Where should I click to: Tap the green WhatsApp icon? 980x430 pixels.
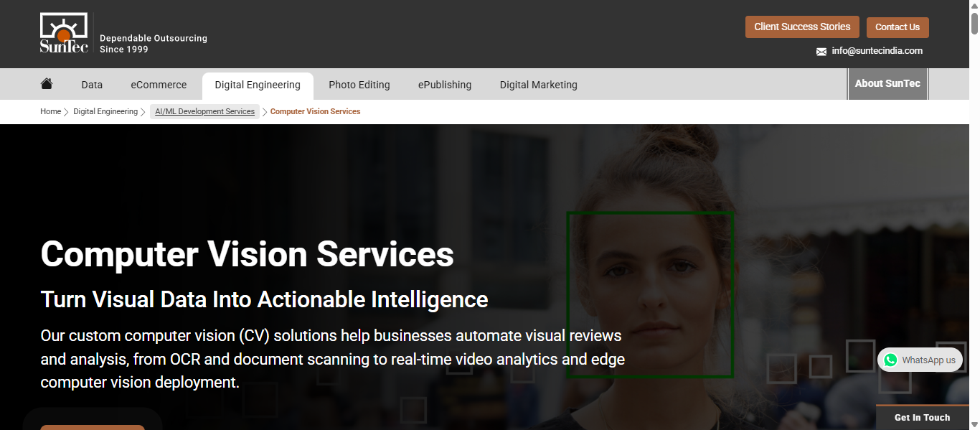pyautogui.click(x=890, y=360)
